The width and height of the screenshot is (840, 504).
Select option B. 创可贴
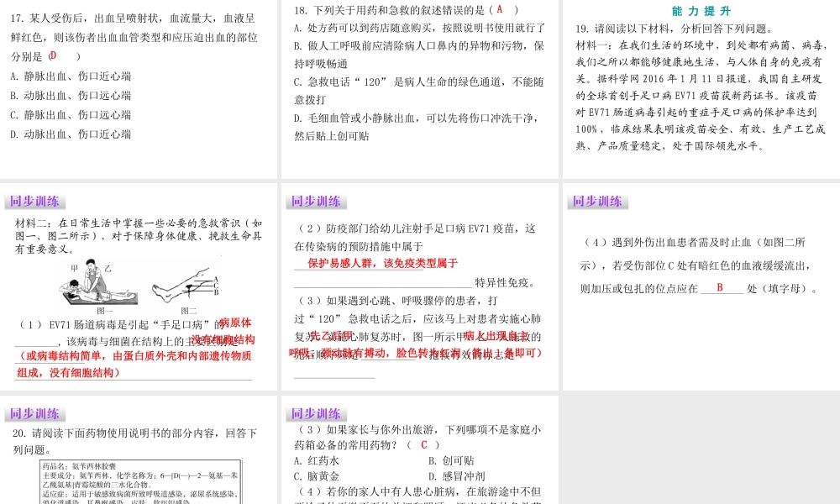tap(451, 460)
